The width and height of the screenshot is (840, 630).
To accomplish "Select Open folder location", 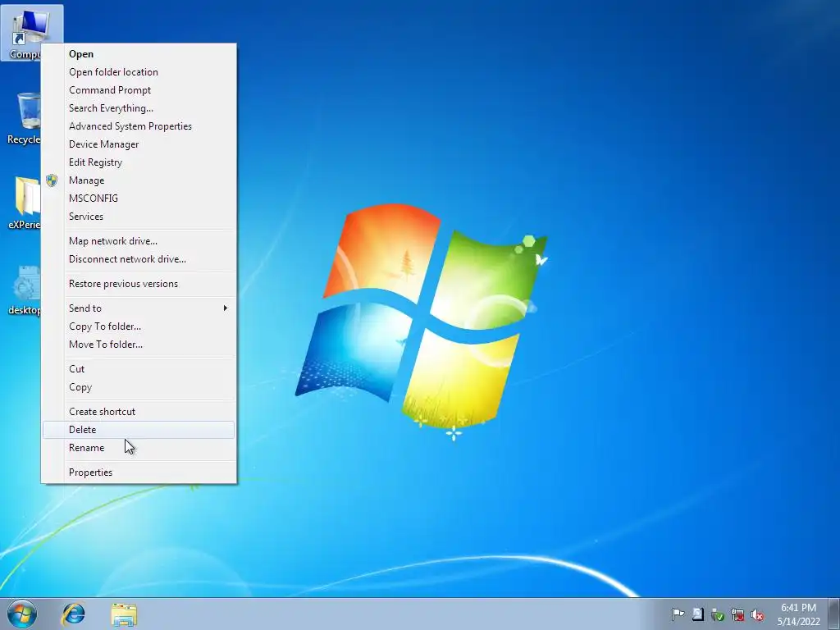I will point(139,72).
